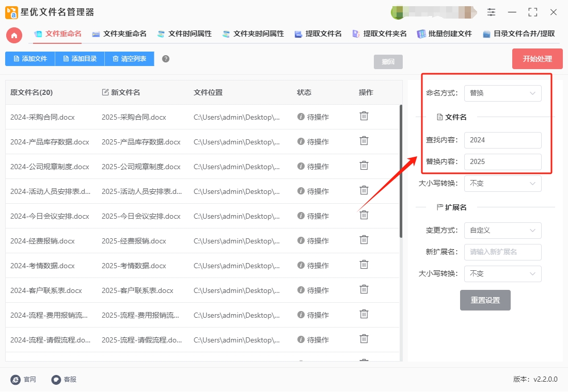Open the 批量创建文件 tab

click(445, 34)
